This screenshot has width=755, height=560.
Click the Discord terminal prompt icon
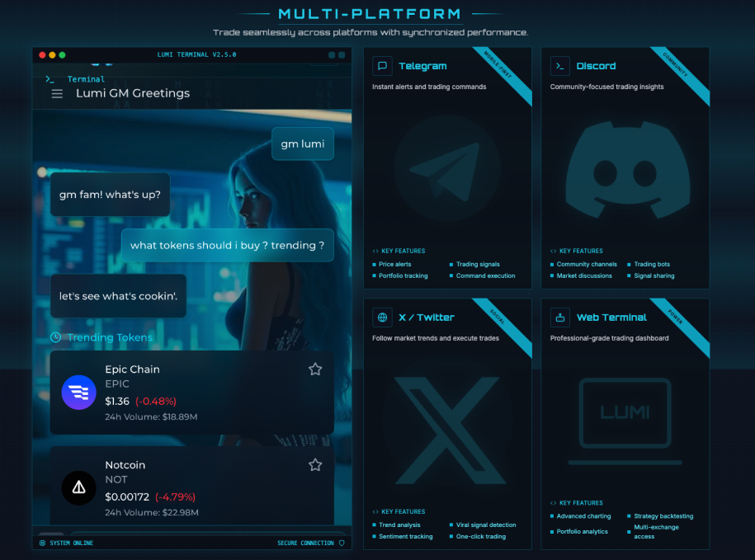coord(560,66)
